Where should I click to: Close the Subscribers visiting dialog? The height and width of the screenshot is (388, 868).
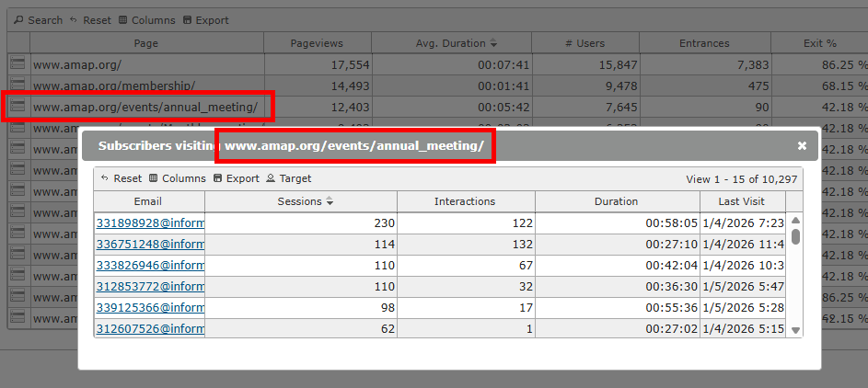[x=802, y=145]
